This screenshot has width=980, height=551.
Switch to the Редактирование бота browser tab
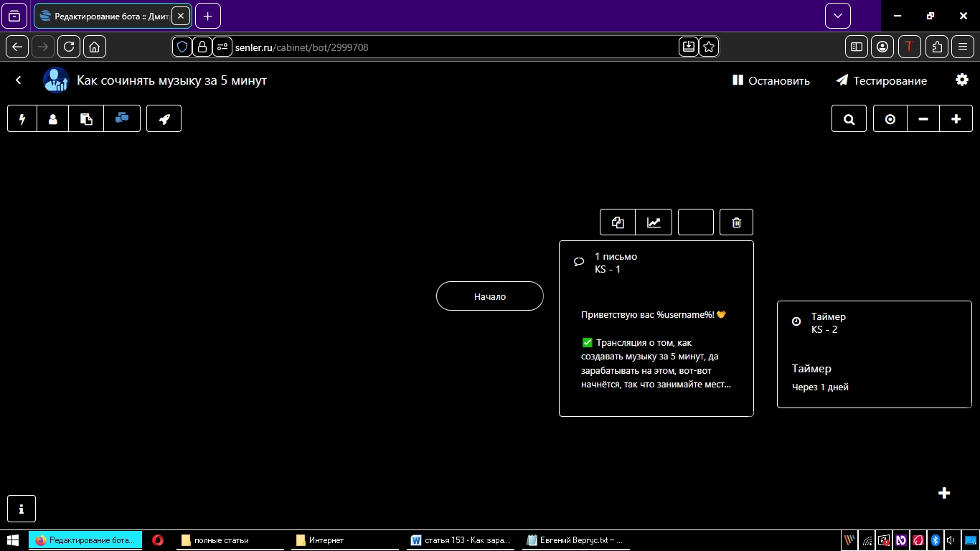coord(105,16)
